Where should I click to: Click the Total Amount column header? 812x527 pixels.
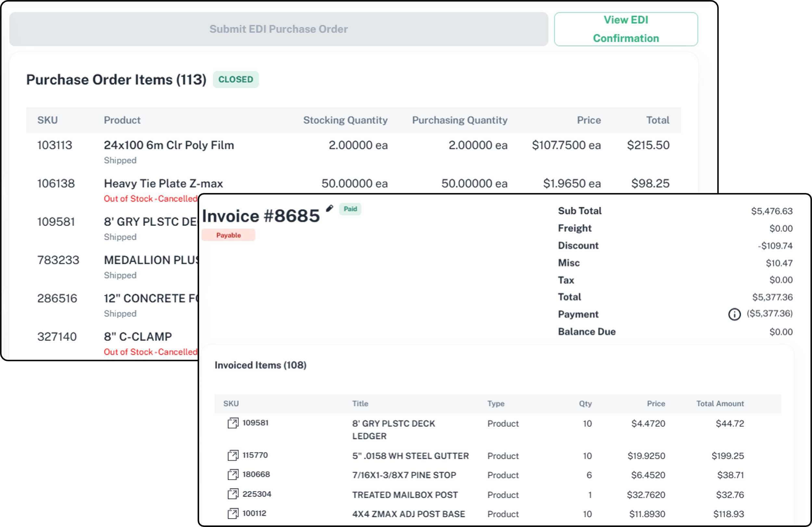click(719, 404)
